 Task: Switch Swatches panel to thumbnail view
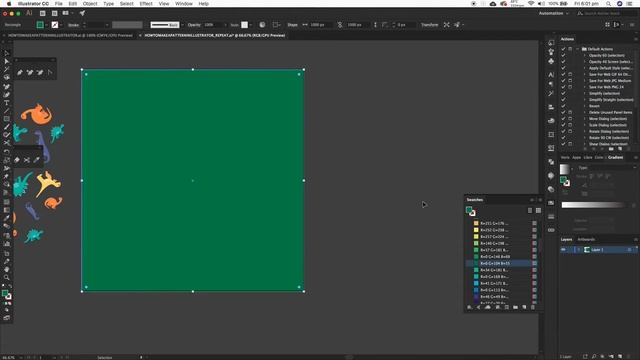tap(538, 211)
